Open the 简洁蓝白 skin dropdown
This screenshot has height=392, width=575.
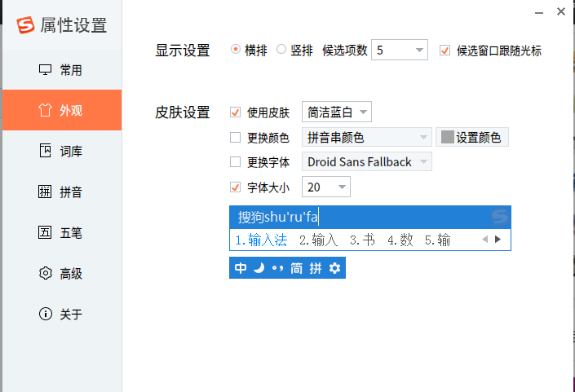click(337, 112)
